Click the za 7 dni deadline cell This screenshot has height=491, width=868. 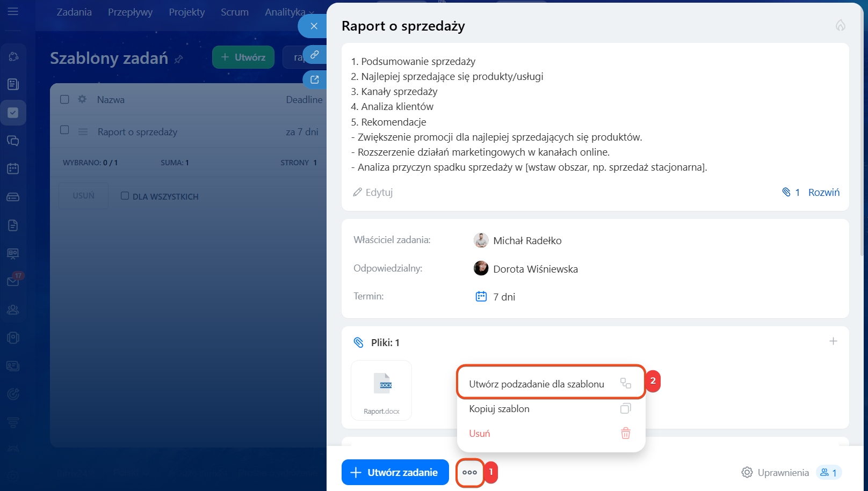click(x=302, y=132)
